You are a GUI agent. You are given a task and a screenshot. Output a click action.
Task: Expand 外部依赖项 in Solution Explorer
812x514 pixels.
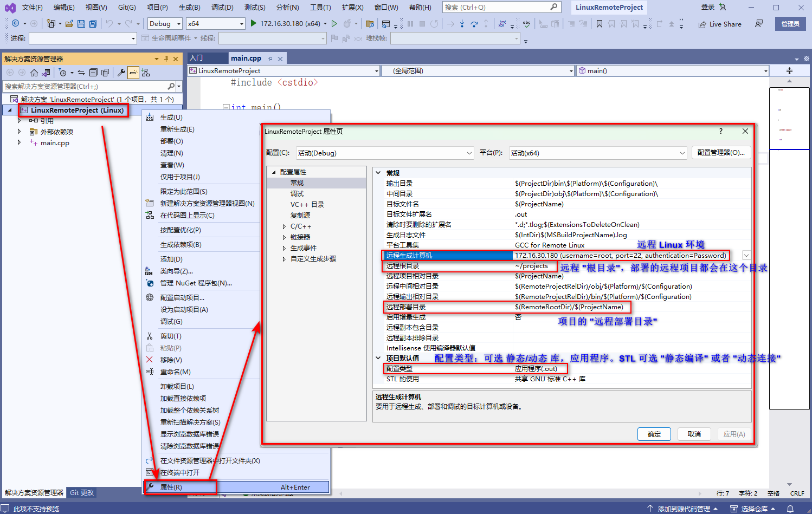tap(19, 132)
